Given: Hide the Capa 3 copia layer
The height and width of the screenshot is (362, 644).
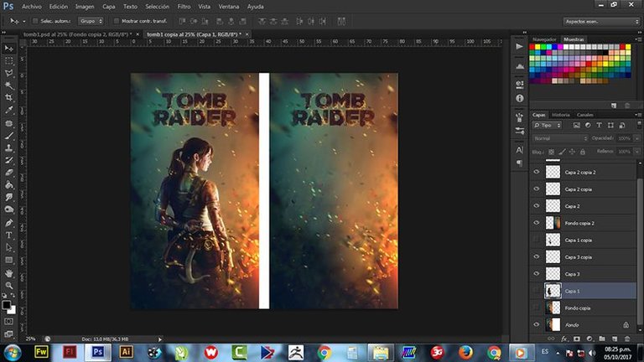Looking at the screenshot, I should coord(537,256).
